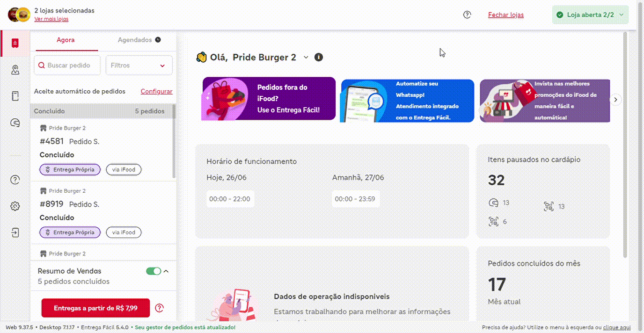Click the clique aqui help link
Viewport: 644px width, 333px height.
click(617, 327)
